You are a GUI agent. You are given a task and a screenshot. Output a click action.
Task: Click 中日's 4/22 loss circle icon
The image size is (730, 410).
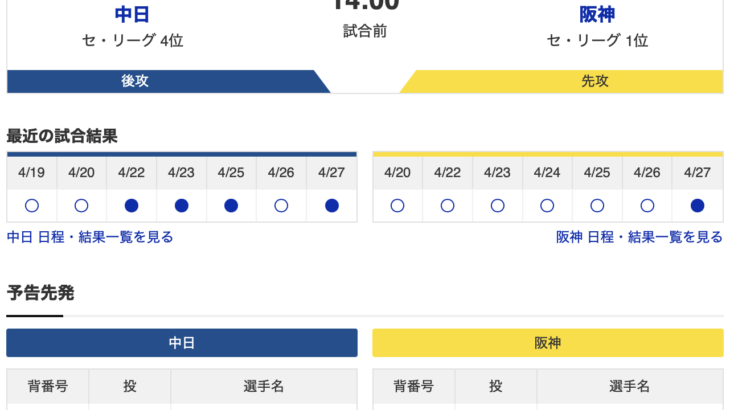click(131, 206)
